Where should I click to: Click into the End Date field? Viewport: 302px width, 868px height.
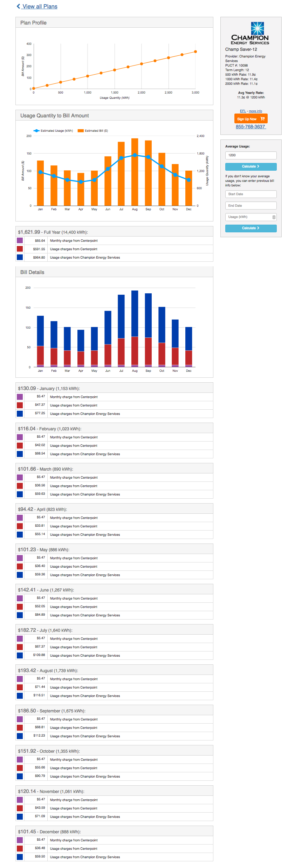[x=250, y=206]
